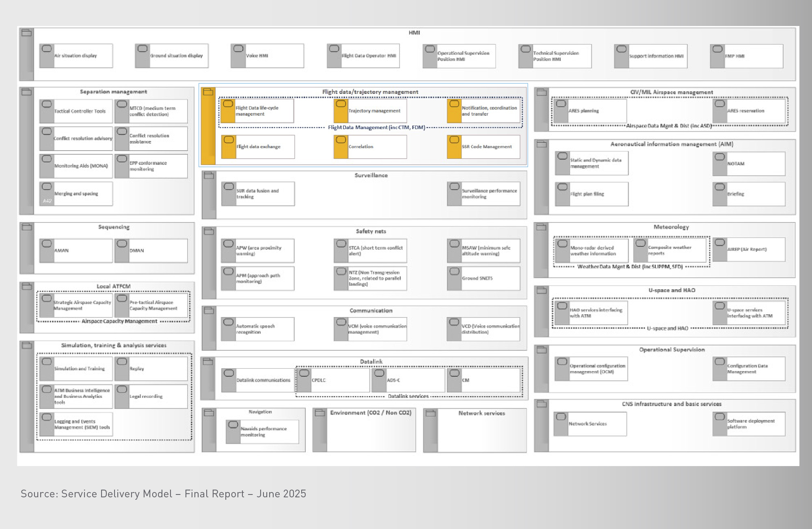Image resolution: width=812 pixels, height=529 pixels.
Task: Click the Flight data/trajectory management folder icon
Action: coord(208,92)
